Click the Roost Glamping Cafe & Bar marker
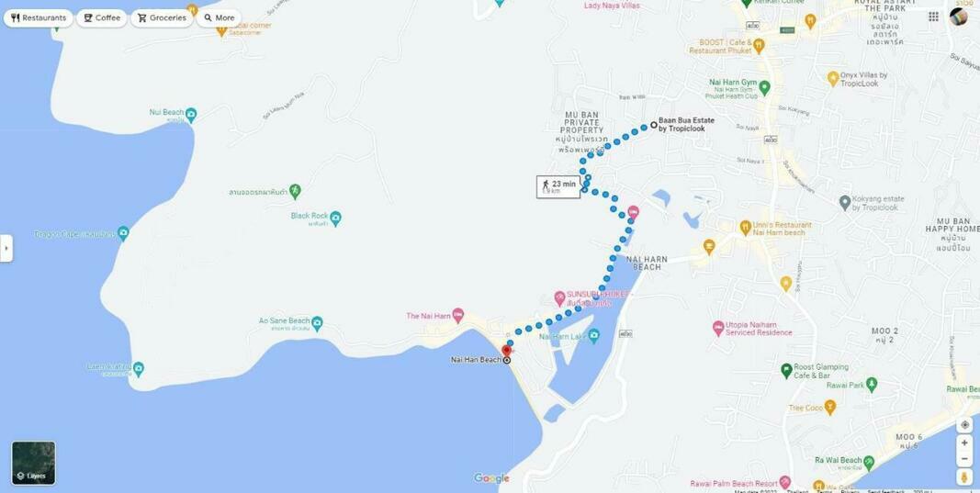 point(786,371)
